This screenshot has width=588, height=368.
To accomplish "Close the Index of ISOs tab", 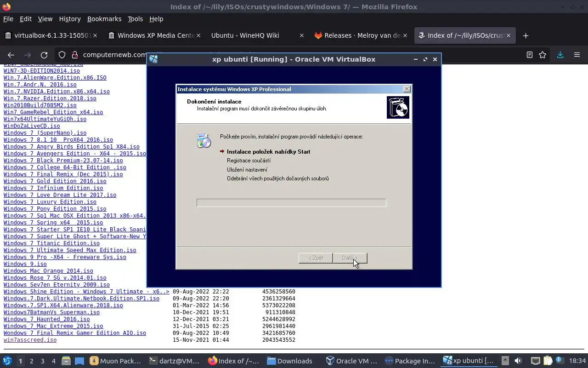I will click(509, 35).
